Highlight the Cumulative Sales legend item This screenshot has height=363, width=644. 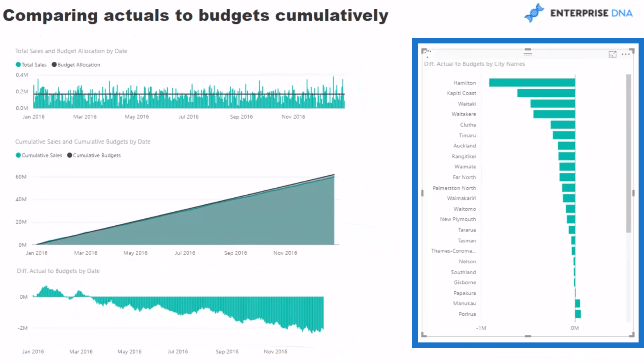point(39,156)
